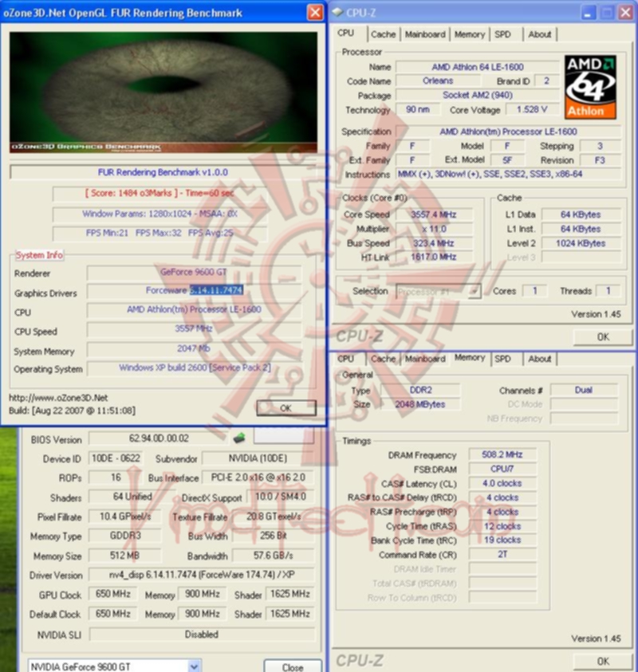The width and height of the screenshot is (638, 672).
Task: Click the BIOS Version field 62.94.0D.00.02
Action: pyautogui.click(x=159, y=438)
